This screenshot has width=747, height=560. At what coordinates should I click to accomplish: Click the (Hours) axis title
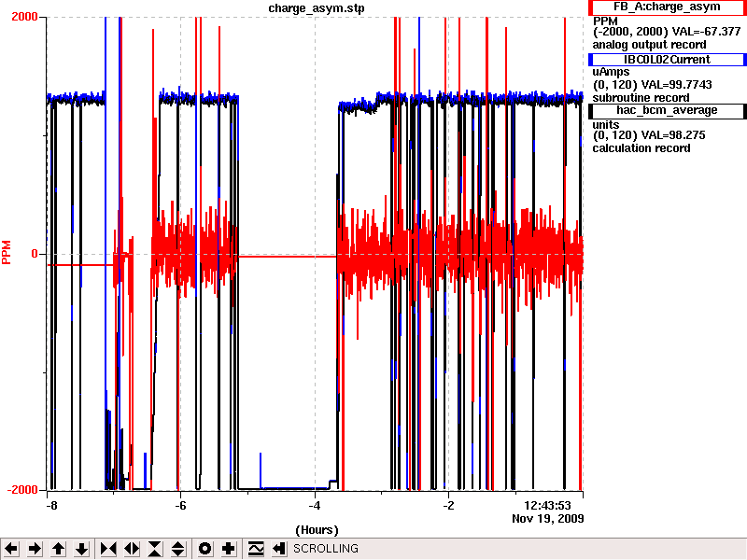pyautogui.click(x=317, y=530)
